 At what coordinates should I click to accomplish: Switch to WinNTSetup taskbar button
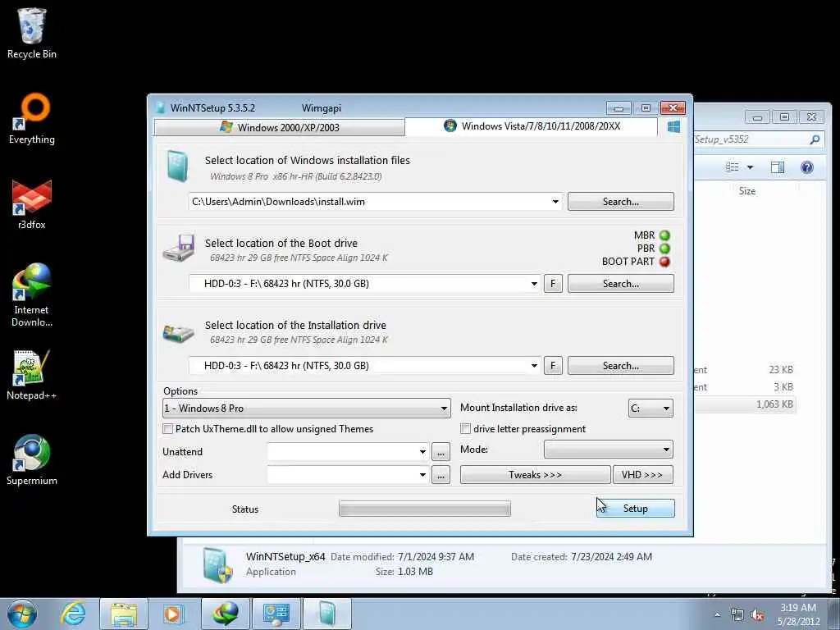[x=326, y=614]
